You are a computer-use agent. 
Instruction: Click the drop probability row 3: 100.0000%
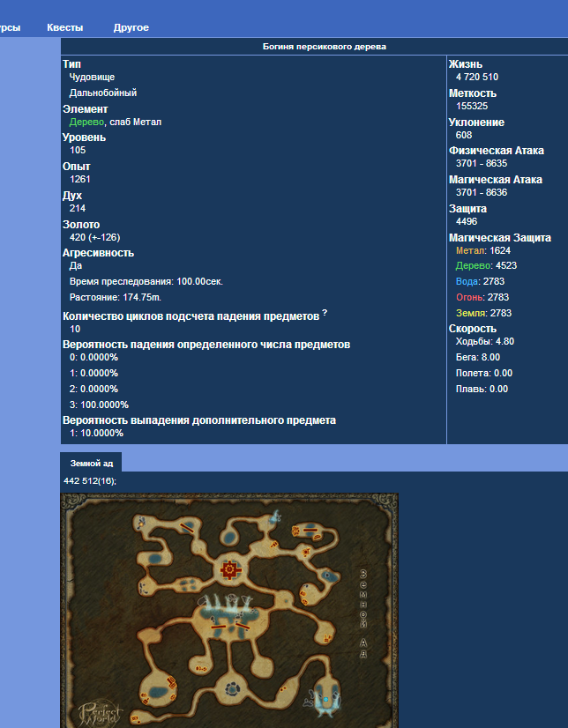[x=99, y=405]
